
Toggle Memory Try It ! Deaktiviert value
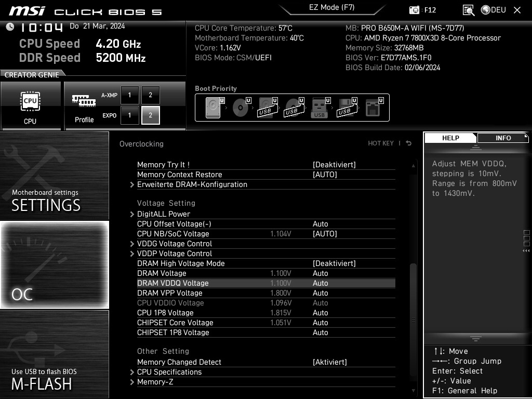pyautogui.click(x=334, y=165)
